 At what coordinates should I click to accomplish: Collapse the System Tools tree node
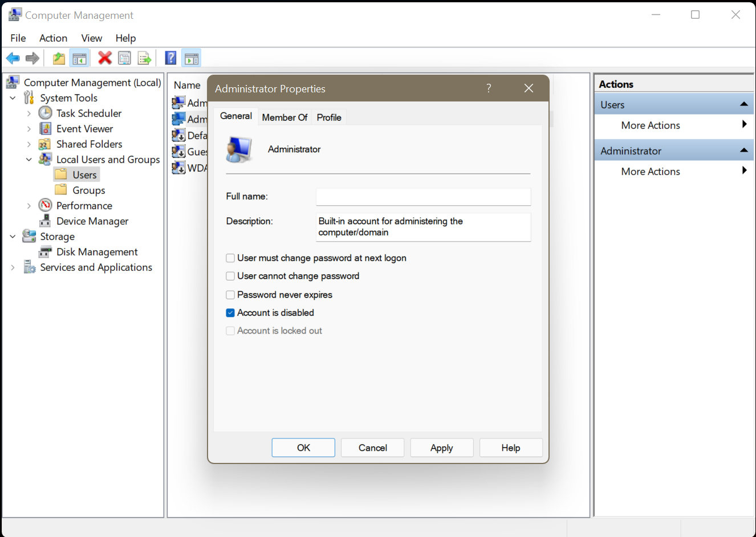tap(13, 98)
